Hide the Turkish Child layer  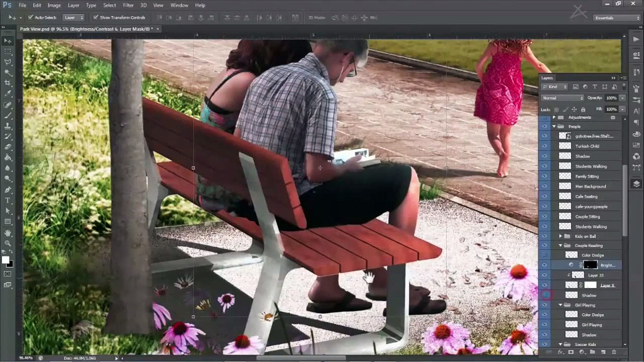click(545, 146)
